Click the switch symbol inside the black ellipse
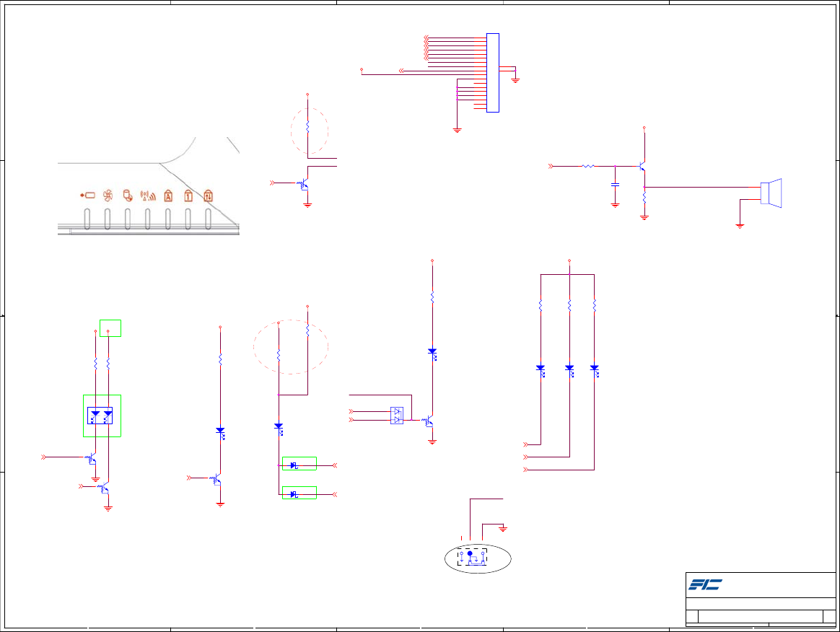The image size is (840, 632). coord(472,558)
